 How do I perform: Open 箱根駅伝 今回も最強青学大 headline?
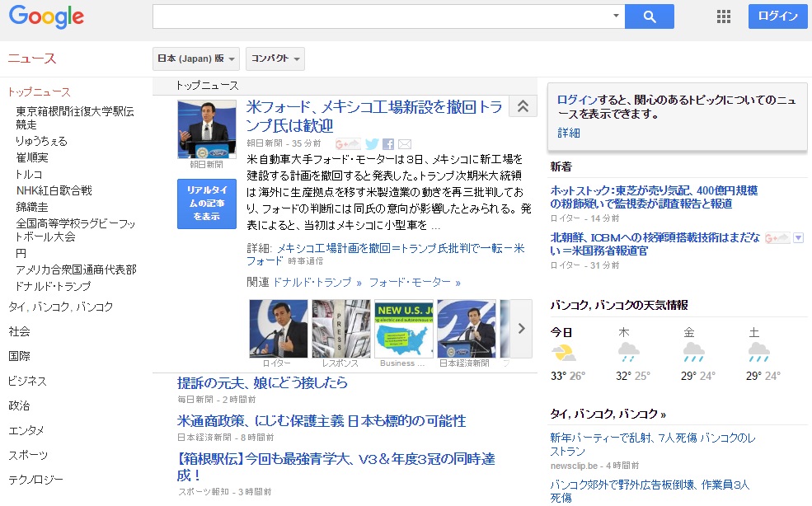point(336,466)
